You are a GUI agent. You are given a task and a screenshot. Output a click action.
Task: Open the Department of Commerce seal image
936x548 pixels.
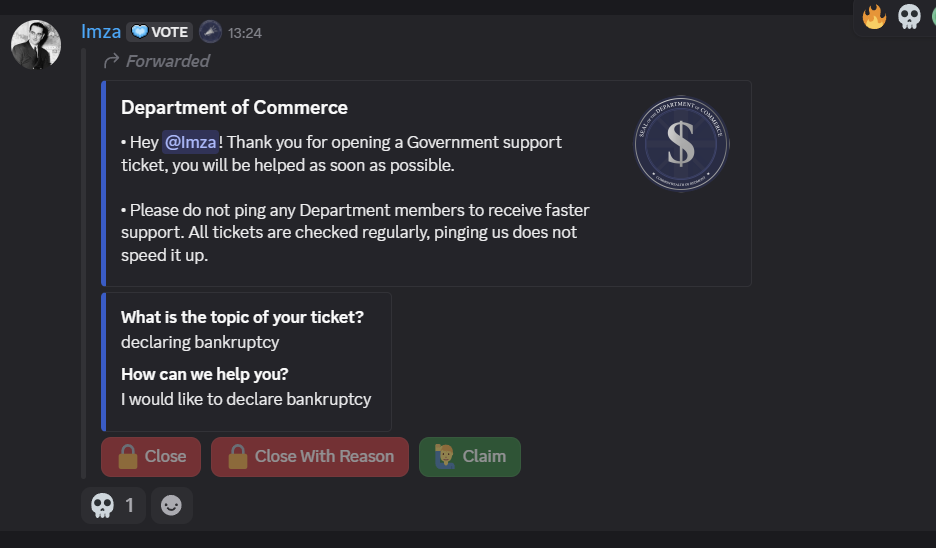pyautogui.click(x=681, y=146)
